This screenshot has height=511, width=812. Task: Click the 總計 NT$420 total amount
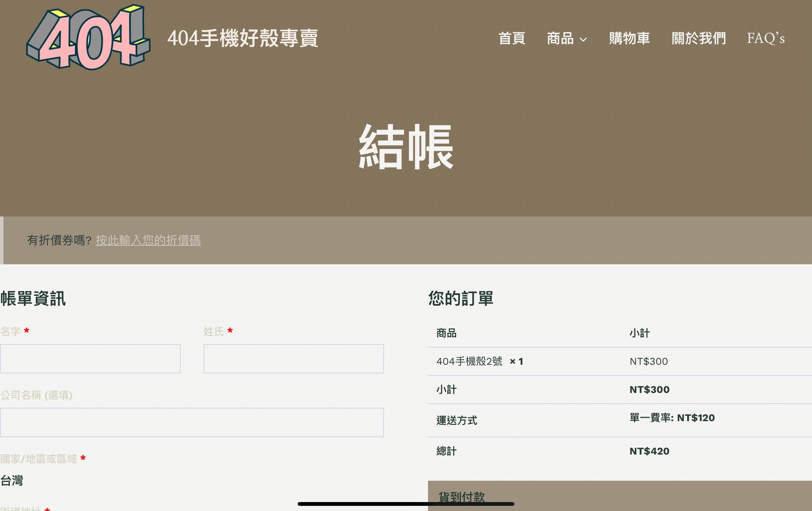(x=649, y=451)
